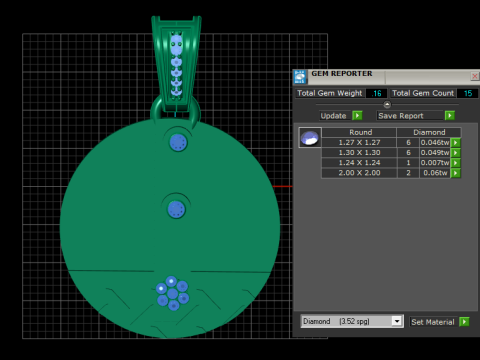Select the 1.30 X 1.30 size cell
480x360 pixels.
[x=359, y=153]
